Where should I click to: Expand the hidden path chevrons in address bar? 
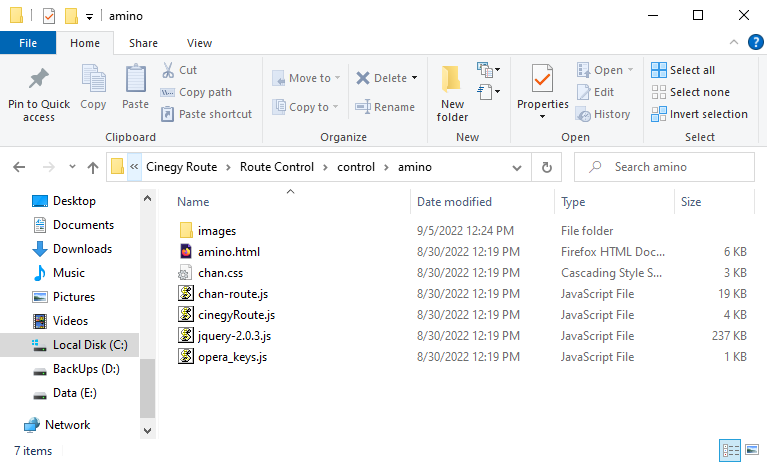tap(134, 167)
